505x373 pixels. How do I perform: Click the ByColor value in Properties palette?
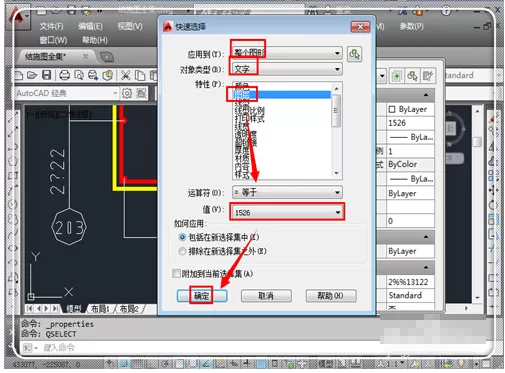(x=410, y=164)
